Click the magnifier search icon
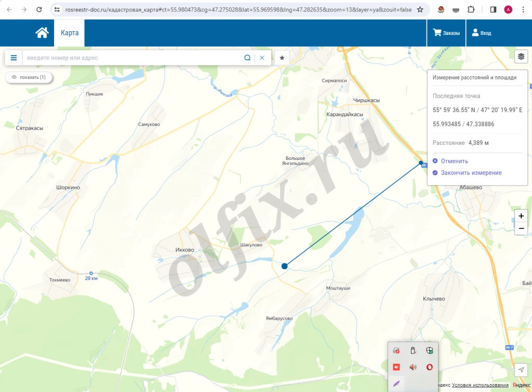 247,58
